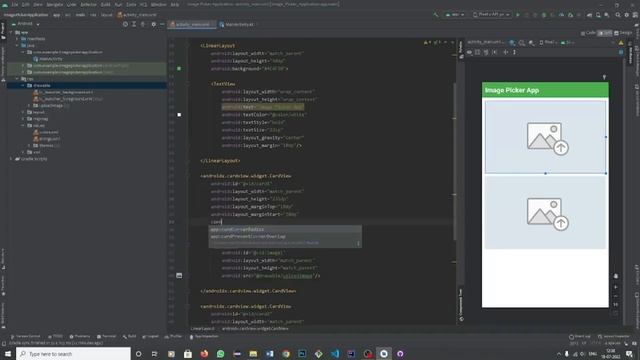The image size is (640, 360).
Task: Open the Edit menu
Action: click(26, 4)
